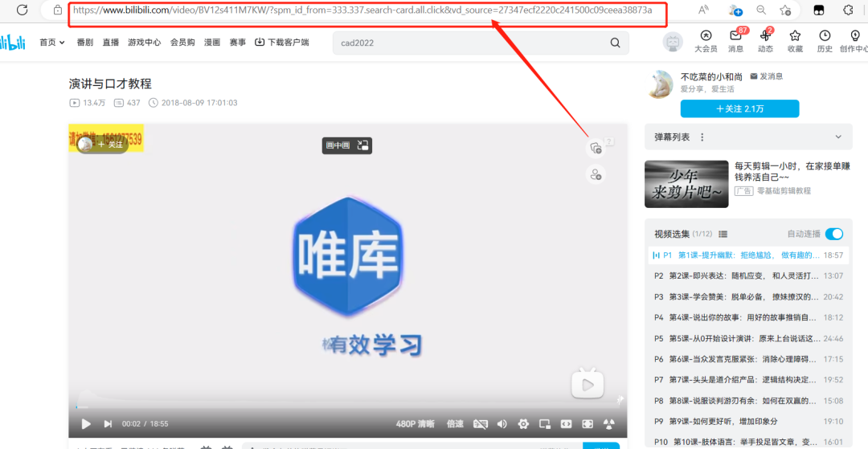868x449 pixels.
Task: Open the browser Extensions puzzle icon
Action: coord(848,10)
